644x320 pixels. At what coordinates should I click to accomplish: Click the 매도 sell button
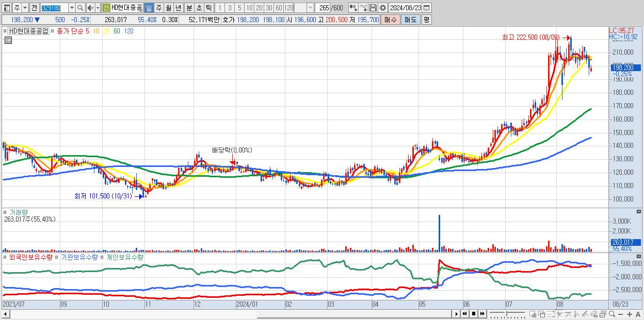tap(411, 20)
